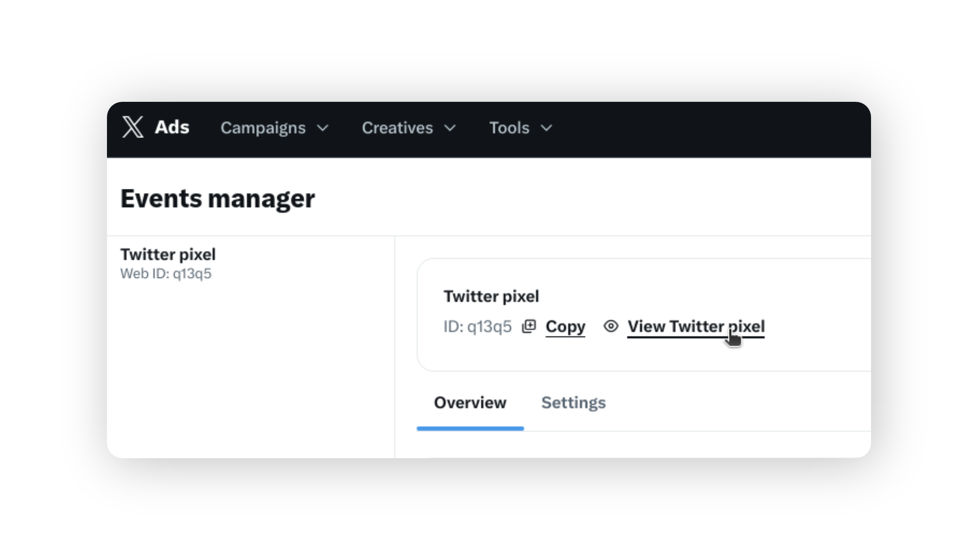This screenshot has height=560, width=978.
Task: Click the X logo icon
Action: [x=133, y=127]
